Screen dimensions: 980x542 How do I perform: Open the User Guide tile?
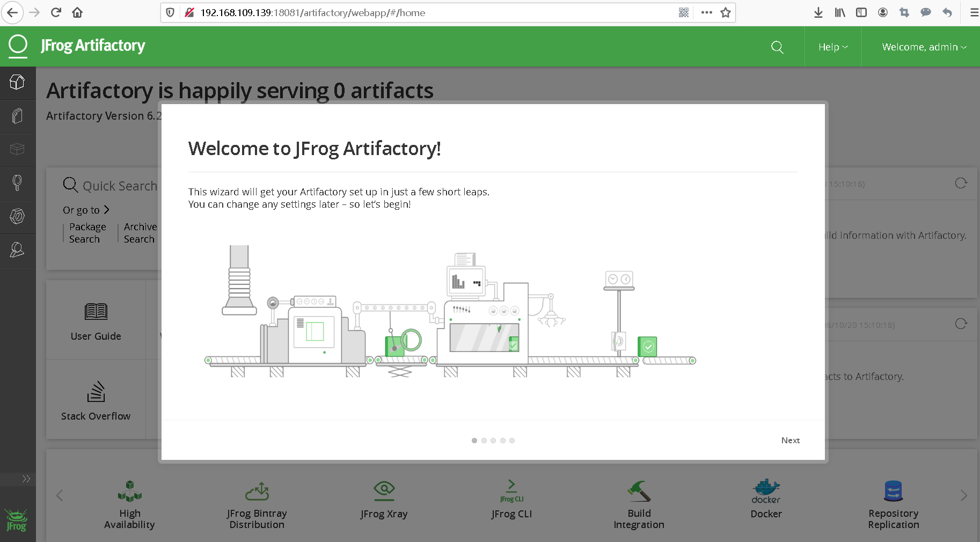coord(96,320)
